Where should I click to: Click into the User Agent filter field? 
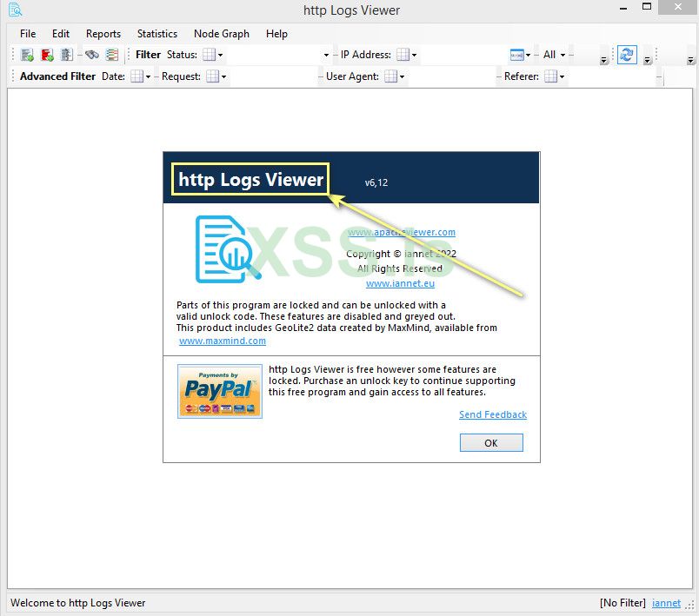(451, 76)
